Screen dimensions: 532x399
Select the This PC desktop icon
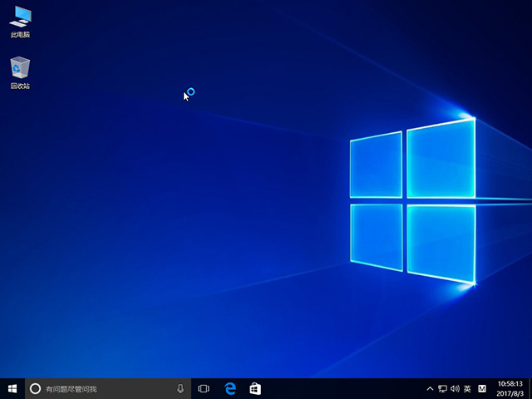pos(20,21)
